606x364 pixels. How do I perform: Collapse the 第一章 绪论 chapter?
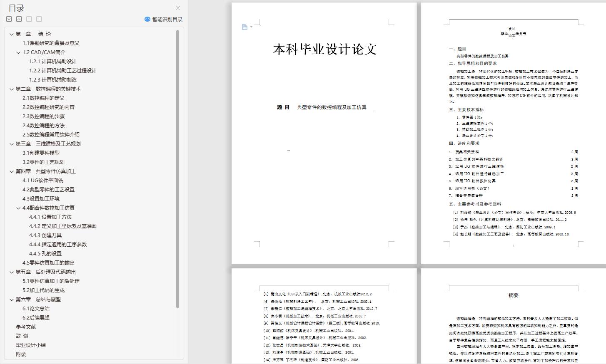12,34
